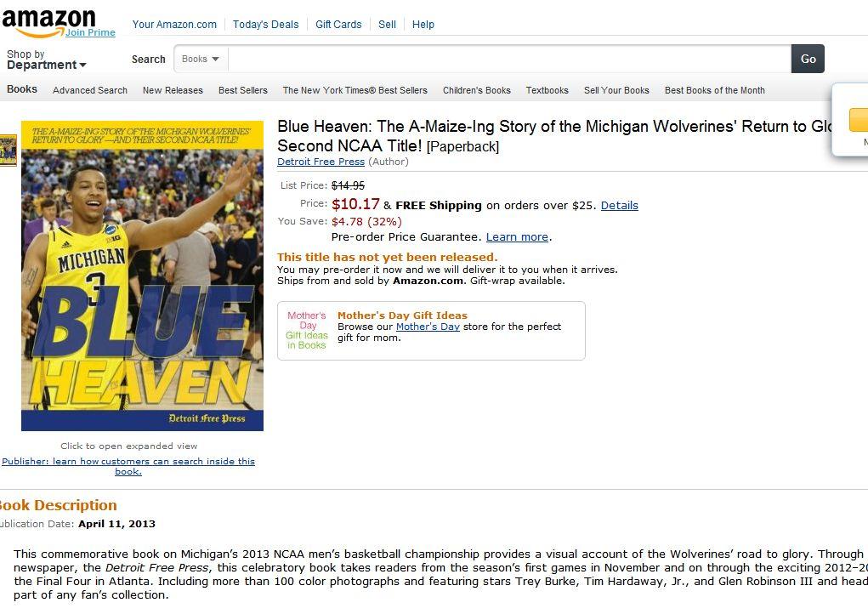Expand the Department dropdown arrow
Viewport: 868px width, 614px height.
(82, 65)
